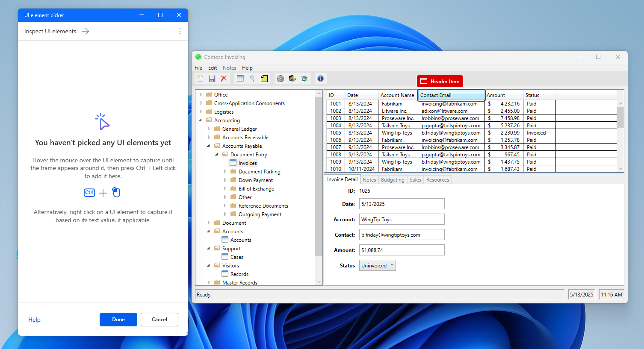Open notes via the yellow sticky note icon
The width and height of the screenshot is (644, 349).
[x=264, y=79]
